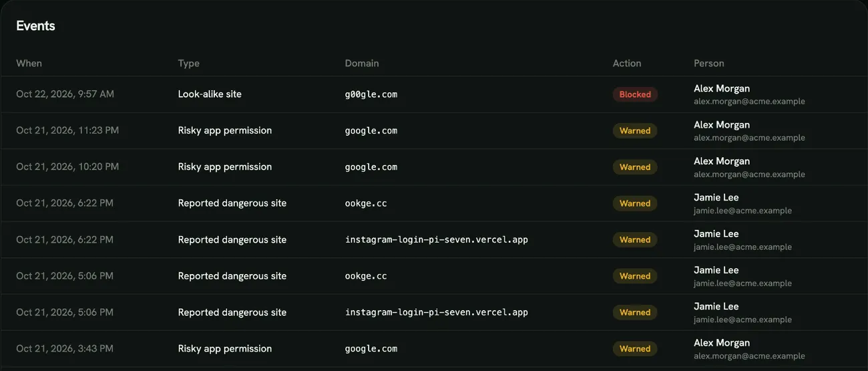Open google.com in the 11:23 PM row
Screen dimensions: 868x371
(371, 130)
